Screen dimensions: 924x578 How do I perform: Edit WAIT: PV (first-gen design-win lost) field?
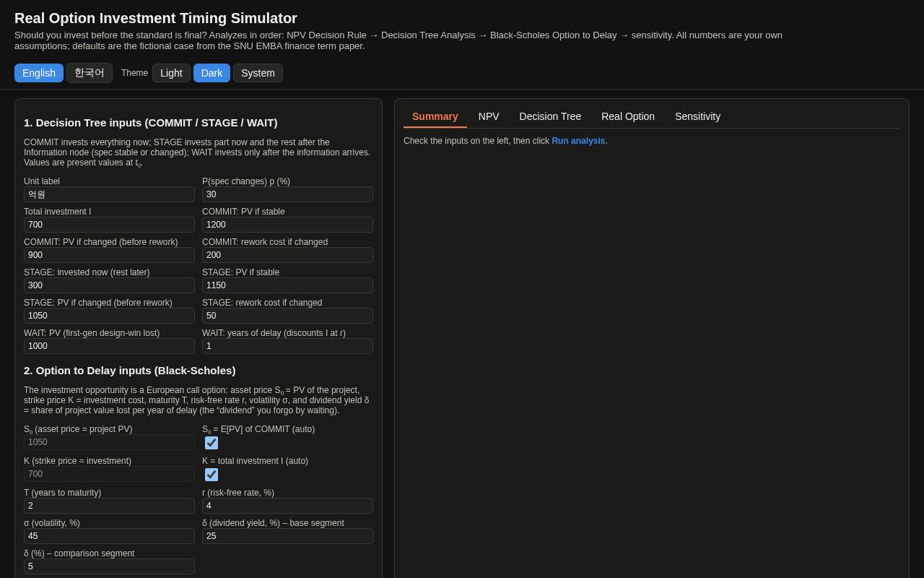pos(109,346)
